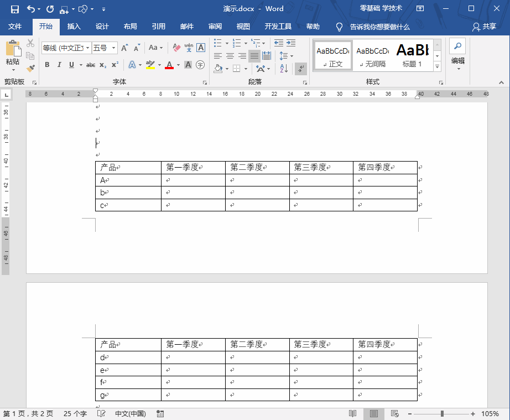This screenshot has height=420, width=510.
Task: Redo the last action
Action: [x=50, y=9]
